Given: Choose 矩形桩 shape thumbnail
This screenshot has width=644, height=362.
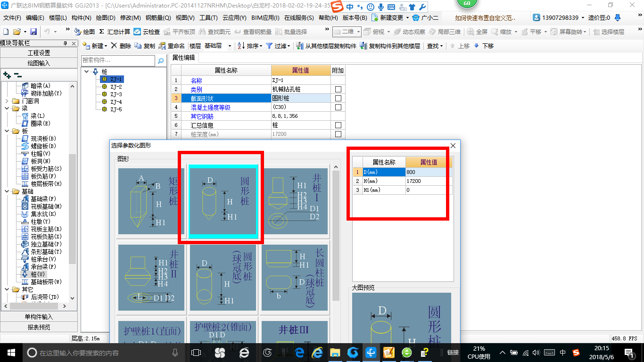Looking at the screenshot, I should coord(151,201).
